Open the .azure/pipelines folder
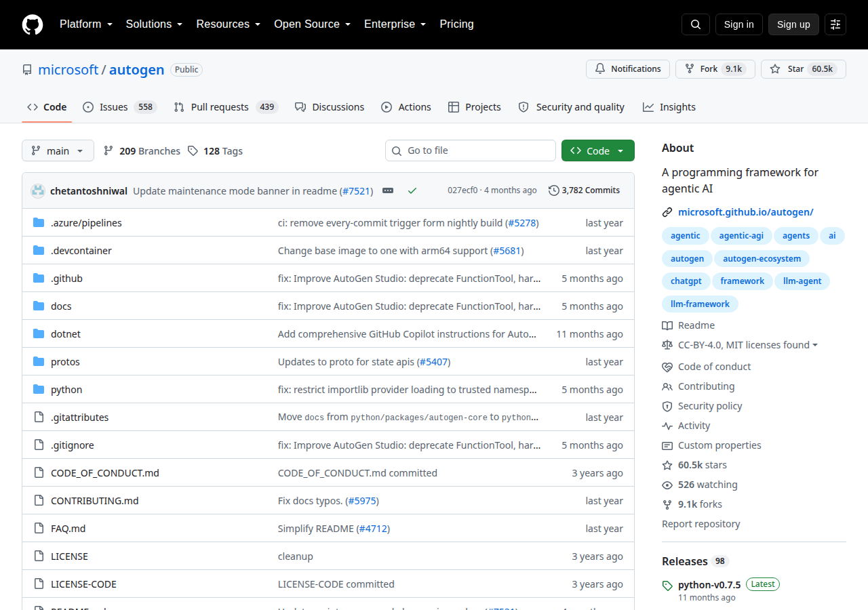The height and width of the screenshot is (610, 868). click(x=86, y=223)
